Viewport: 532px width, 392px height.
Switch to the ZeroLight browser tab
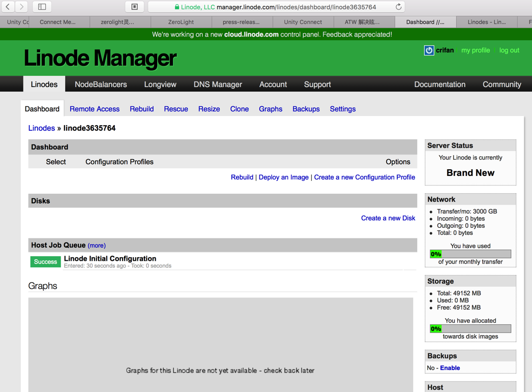pyautogui.click(x=181, y=22)
